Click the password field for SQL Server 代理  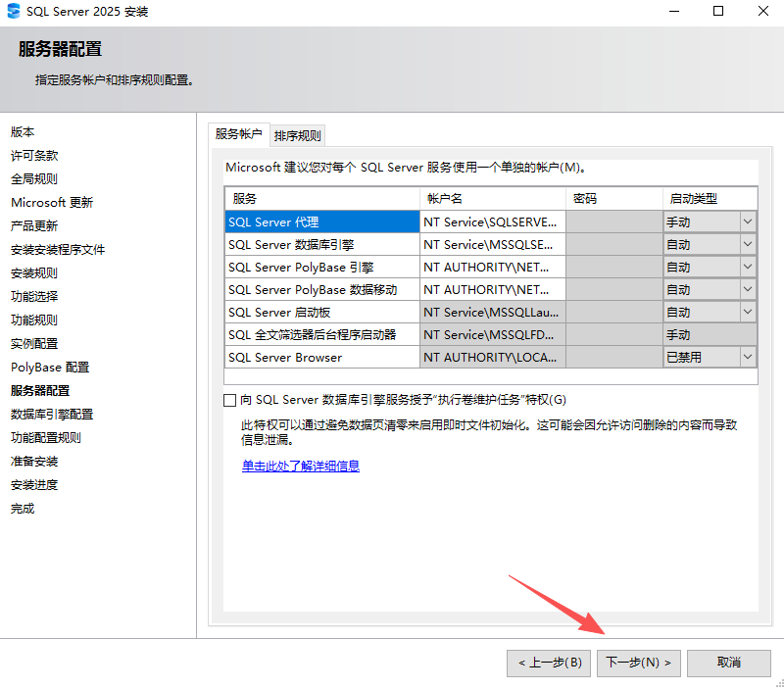(x=612, y=221)
